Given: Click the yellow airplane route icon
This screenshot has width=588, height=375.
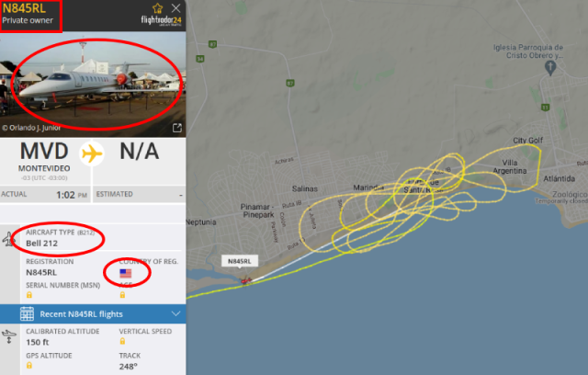Looking at the screenshot, I should tap(92, 153).
